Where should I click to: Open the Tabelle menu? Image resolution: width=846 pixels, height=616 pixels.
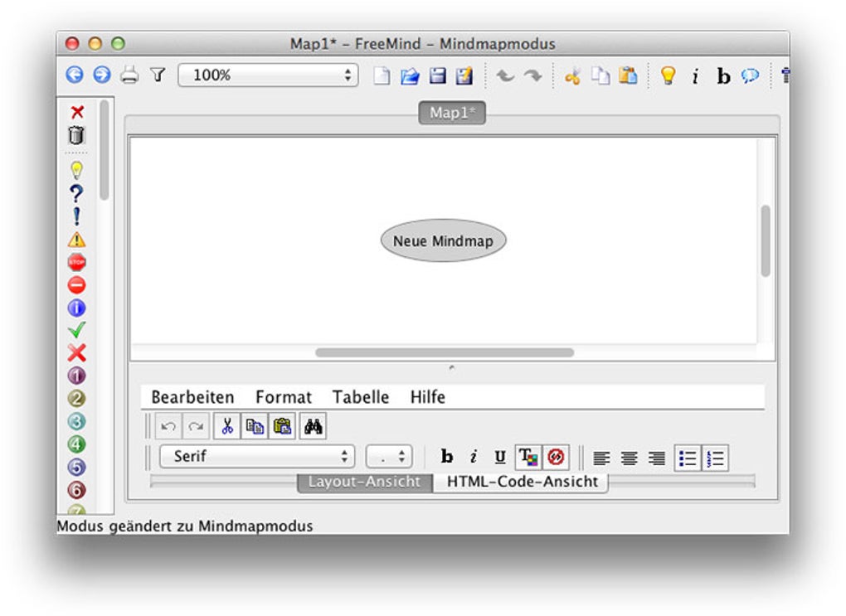361,397
